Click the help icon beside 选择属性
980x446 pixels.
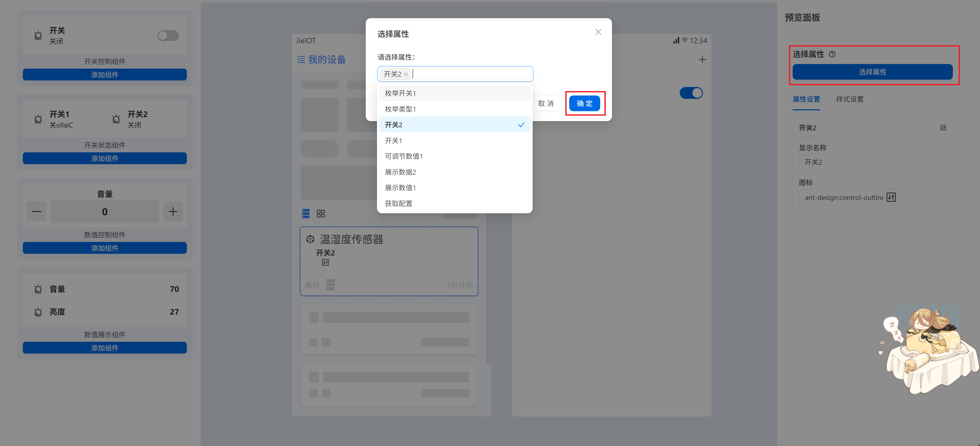832,55
